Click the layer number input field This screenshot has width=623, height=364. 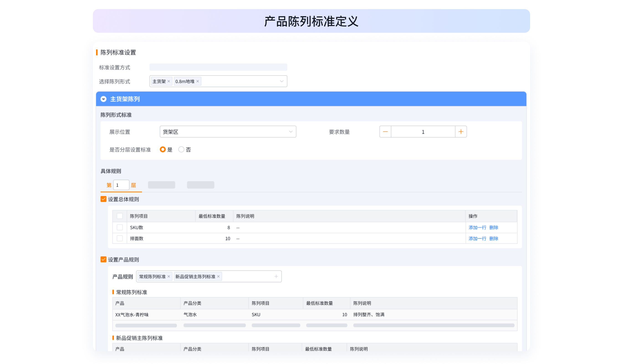point(121,185)
